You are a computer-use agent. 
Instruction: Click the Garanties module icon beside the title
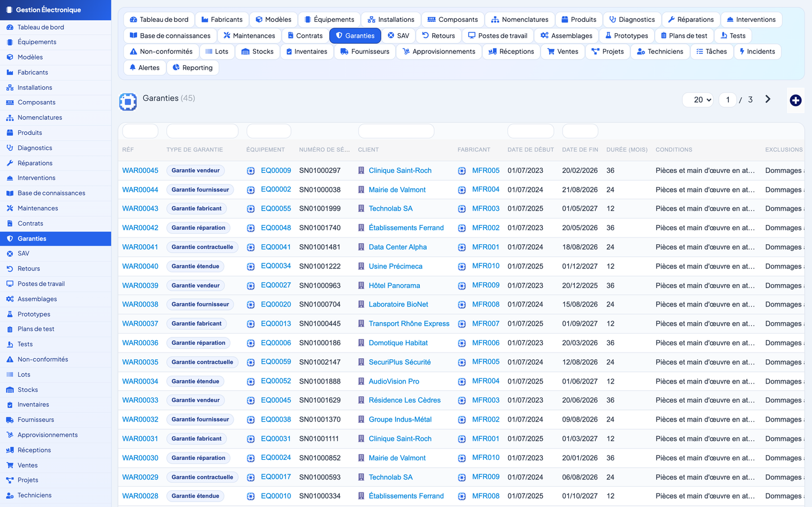[x=128, y=102]
